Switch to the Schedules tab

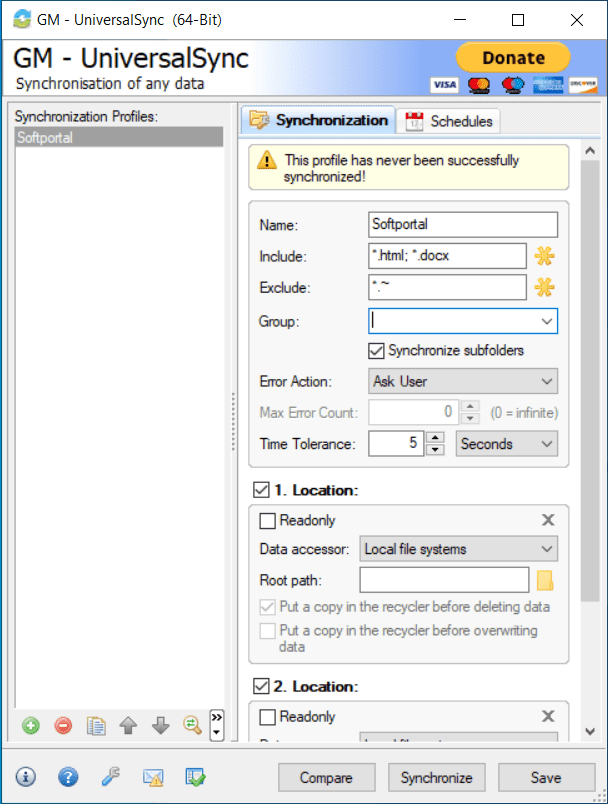pos(448,121)
